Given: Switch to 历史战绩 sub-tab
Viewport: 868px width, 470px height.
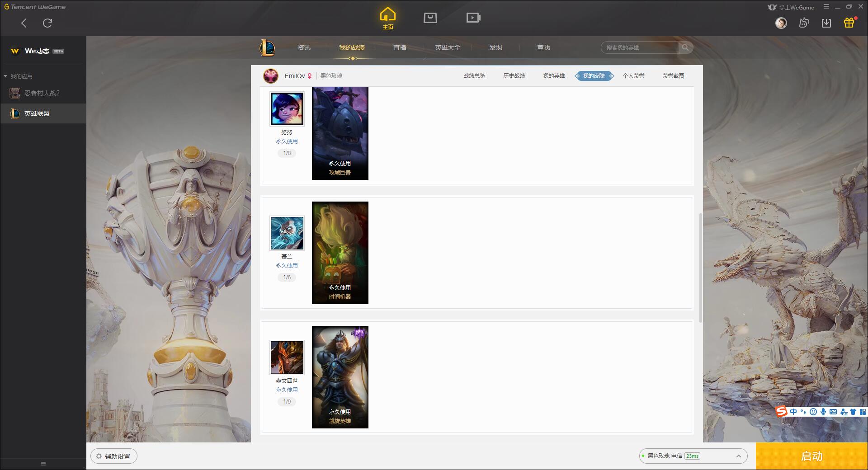Looking at the screenshot, I should (514, 76).
